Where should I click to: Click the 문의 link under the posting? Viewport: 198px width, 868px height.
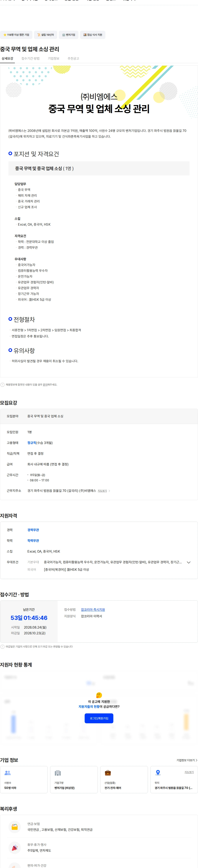point(45,385)
